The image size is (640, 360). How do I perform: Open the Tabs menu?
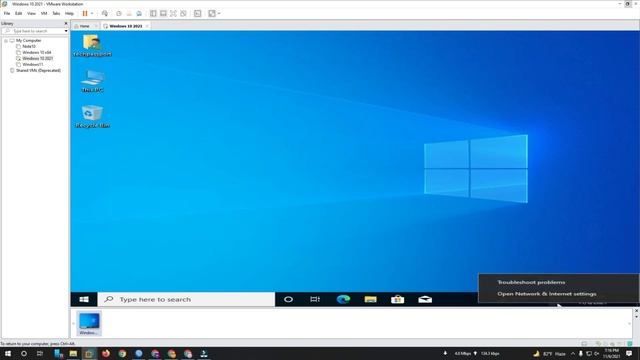click(x=56, y=13)
